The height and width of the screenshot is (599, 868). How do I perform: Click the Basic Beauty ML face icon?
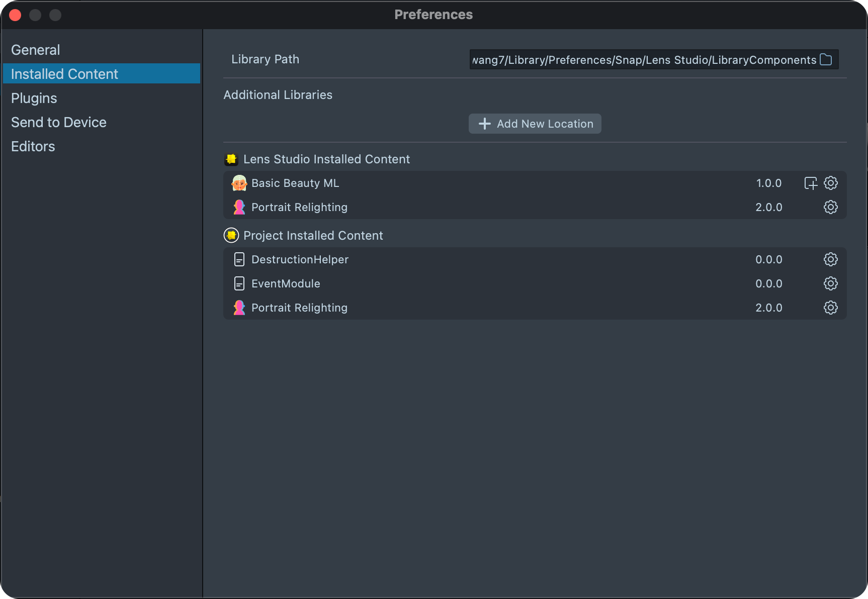(239, 183)
